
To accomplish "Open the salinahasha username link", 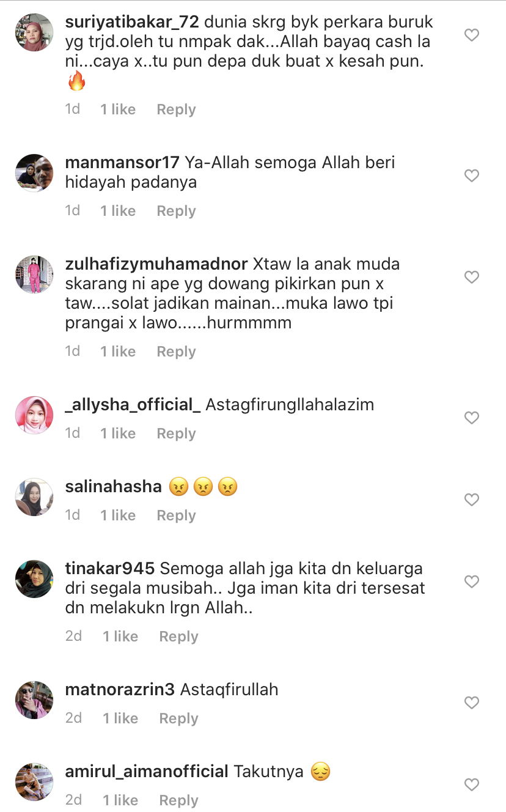I will [x=113, y=487].
